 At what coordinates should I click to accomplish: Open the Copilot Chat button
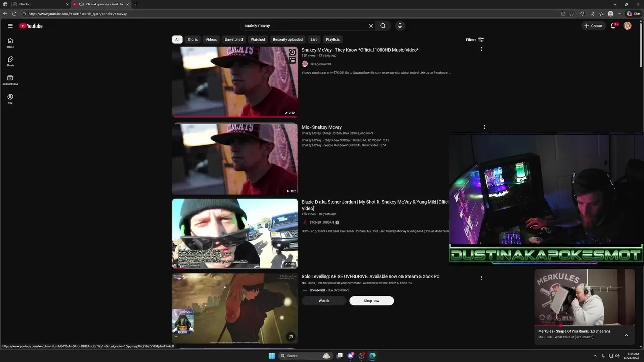click(x=633, y=14)
